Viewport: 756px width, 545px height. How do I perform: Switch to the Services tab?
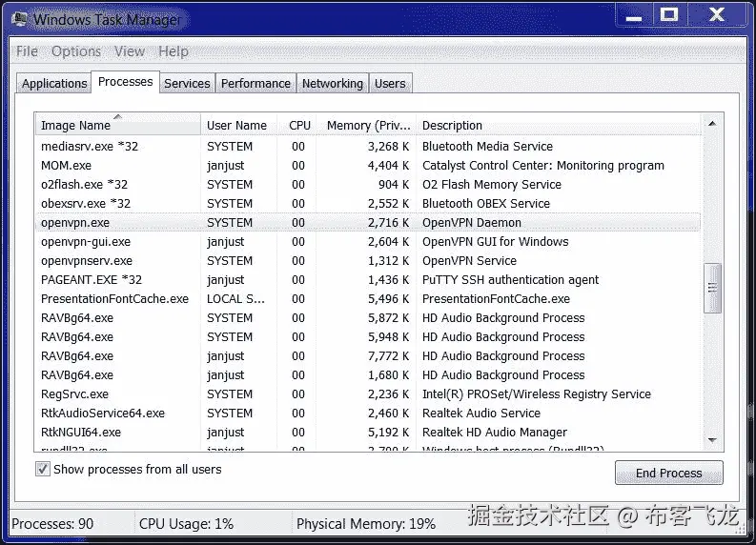pyautogui.click(x=187, y=83)
